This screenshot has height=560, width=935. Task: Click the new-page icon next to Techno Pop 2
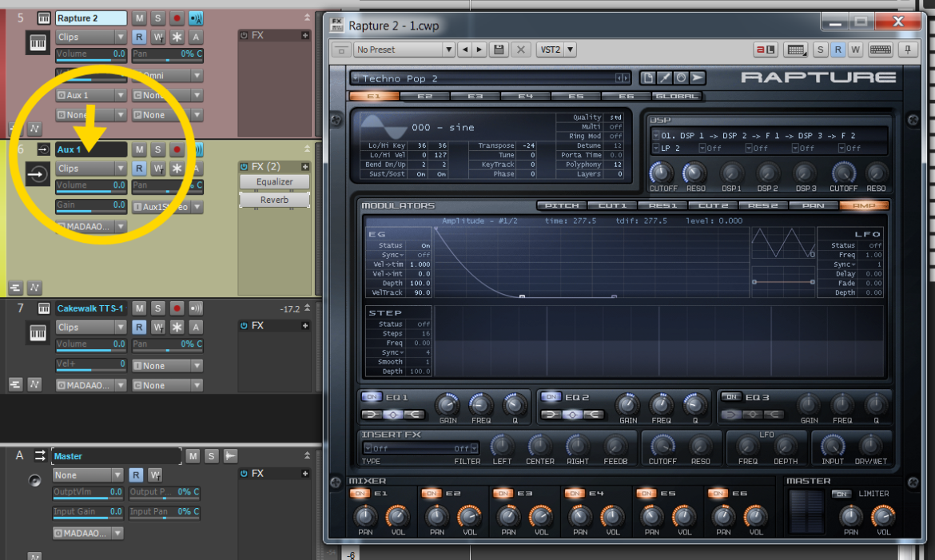[x=647, y=77]
